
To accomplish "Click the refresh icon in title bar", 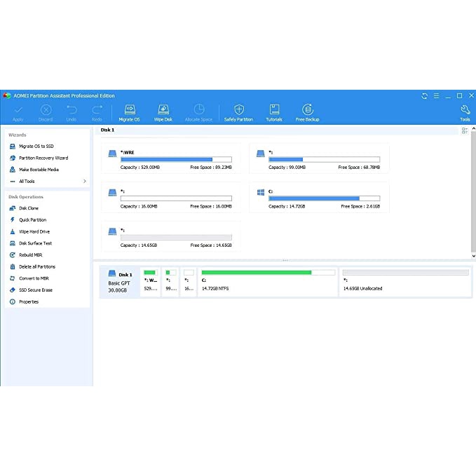I will 424,96.
